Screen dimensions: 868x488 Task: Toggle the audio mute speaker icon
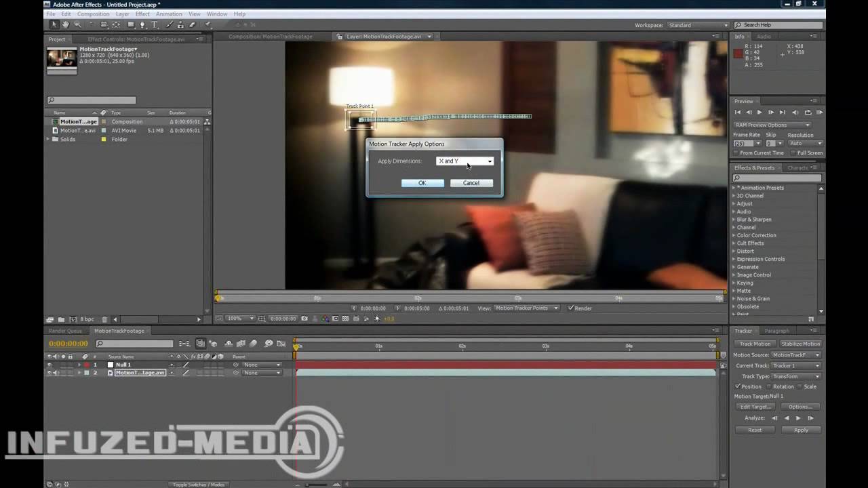pos(795,113)
